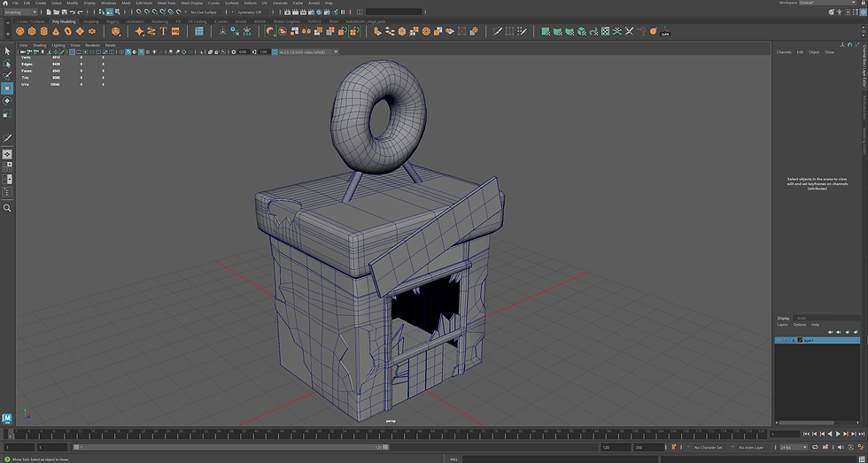Image resolution: width=868 pixels, height=463 pixels.
Task: Click the SoftN shelf button
Action: point(665,32)
